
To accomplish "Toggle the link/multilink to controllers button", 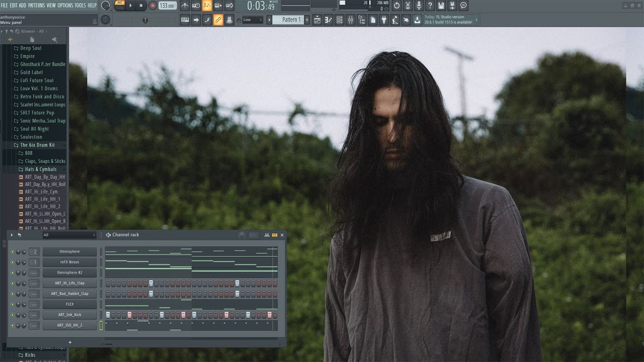I will point(218,20).
